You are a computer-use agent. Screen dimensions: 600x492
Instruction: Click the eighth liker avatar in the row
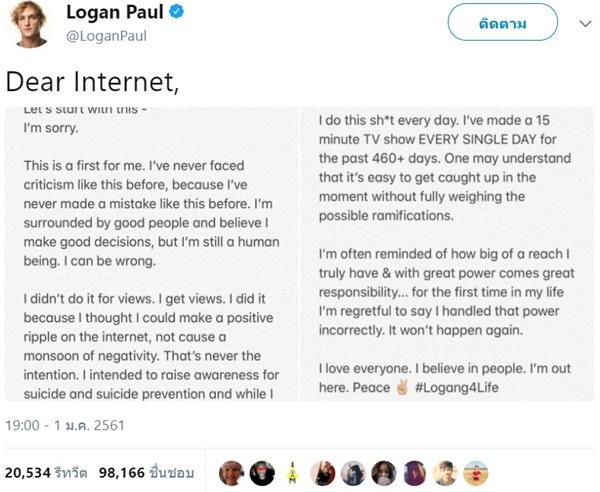[446, 472]
